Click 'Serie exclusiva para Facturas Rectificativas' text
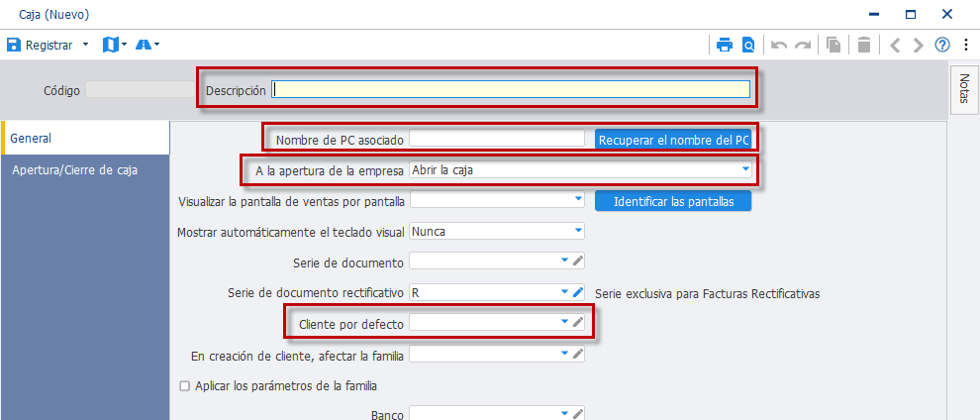The width and height of the screenshot is (980, 420). coord(707,293)
